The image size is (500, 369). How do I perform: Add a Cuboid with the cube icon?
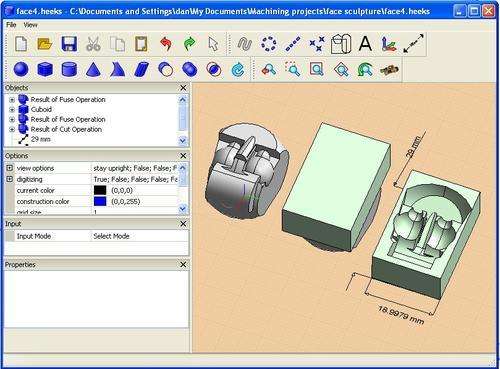click(x=45, y=70)
